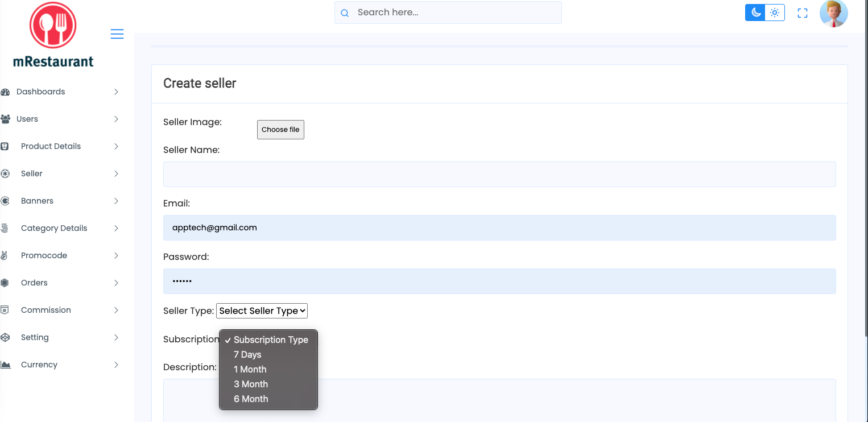The height and width of the screenshot is (422, 868).
Task: Open the user profile avatar
Action: click(834, 13)
